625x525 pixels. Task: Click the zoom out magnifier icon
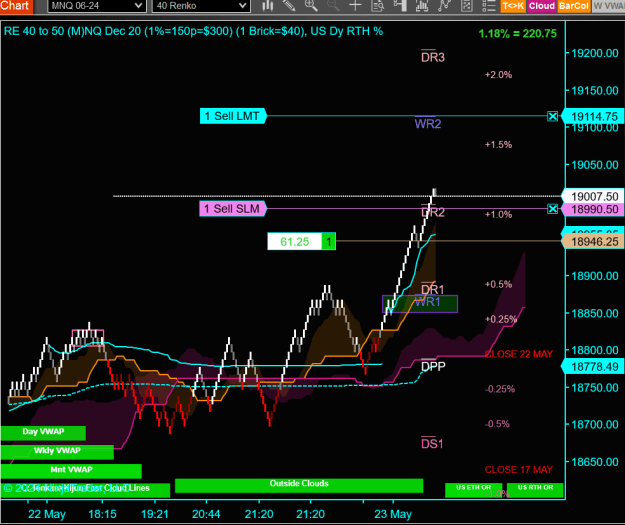(333, 6)
